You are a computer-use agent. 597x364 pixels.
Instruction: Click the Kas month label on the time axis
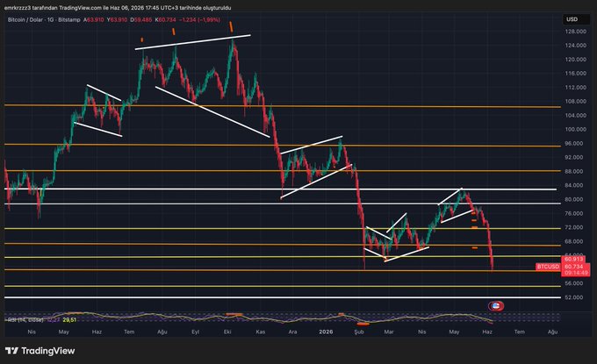(x=261, y=332)
